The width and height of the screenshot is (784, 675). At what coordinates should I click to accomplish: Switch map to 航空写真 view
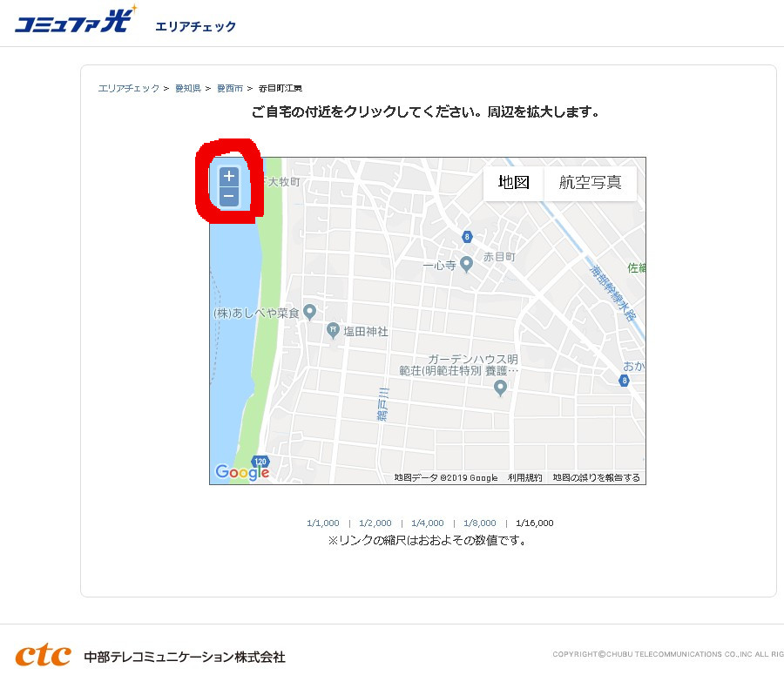[590, 183]
